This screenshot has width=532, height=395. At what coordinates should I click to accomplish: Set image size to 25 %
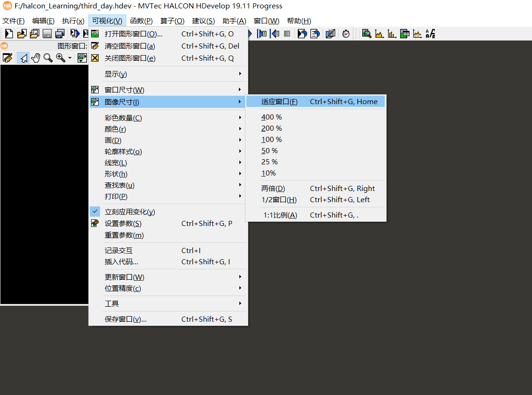pos(316,162)
